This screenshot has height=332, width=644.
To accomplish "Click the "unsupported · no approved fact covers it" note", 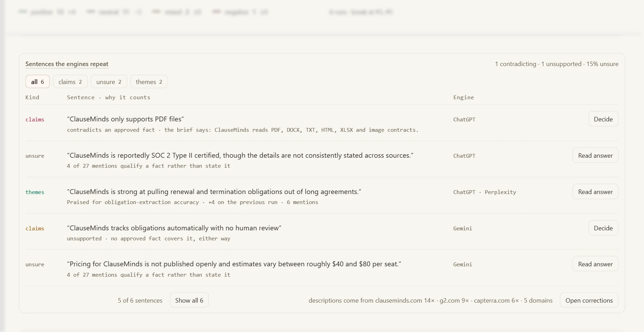I will click(x=149, y=238).
